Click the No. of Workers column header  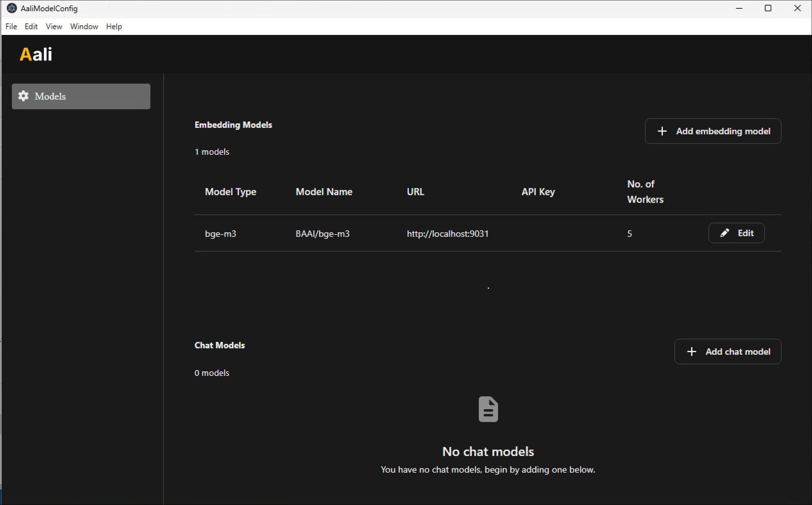tap(645, 192)
